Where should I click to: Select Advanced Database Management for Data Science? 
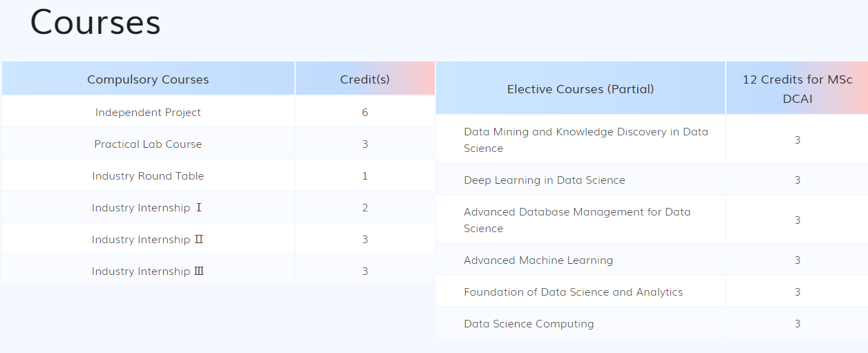pos(577,220)
